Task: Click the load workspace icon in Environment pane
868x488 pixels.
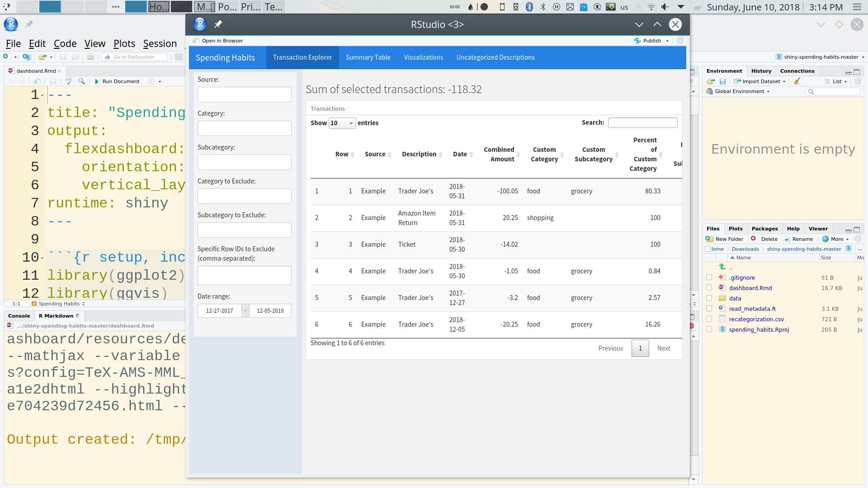Action: pyautogui.click(x=711, y=81)
